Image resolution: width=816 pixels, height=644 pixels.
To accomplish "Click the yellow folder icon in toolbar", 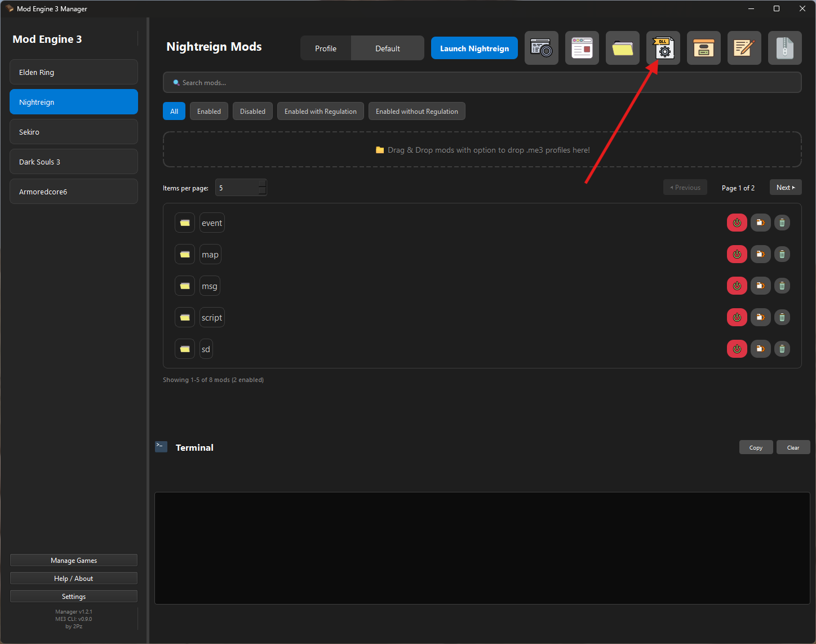I will [623, 48].
